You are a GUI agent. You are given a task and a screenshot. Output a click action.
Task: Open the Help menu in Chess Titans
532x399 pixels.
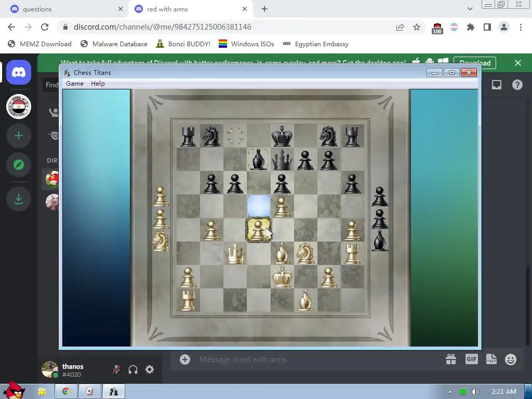[98, 84]
